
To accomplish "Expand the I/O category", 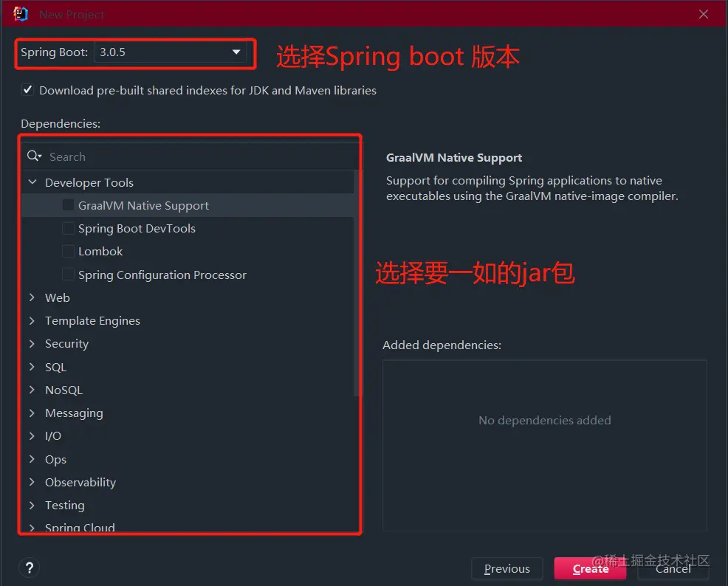I will coord(32,435).
